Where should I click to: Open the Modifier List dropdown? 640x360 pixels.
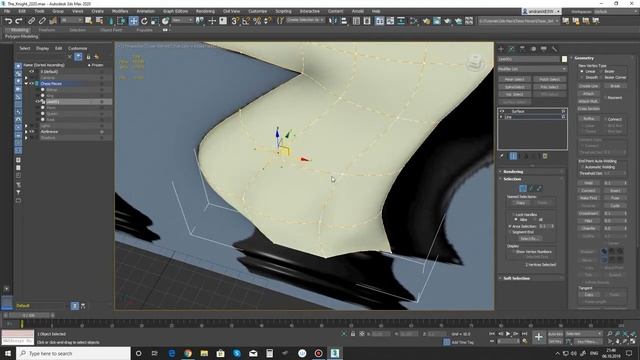532,69
